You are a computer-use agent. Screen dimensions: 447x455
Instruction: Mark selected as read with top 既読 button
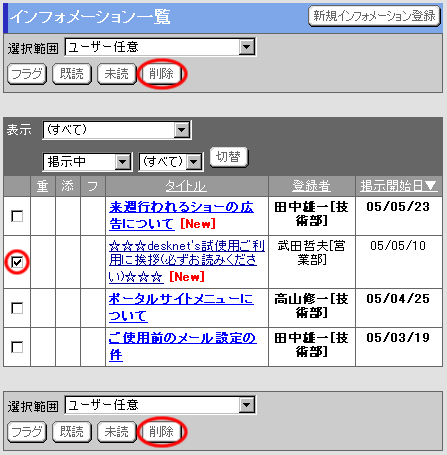click(72, 74)
